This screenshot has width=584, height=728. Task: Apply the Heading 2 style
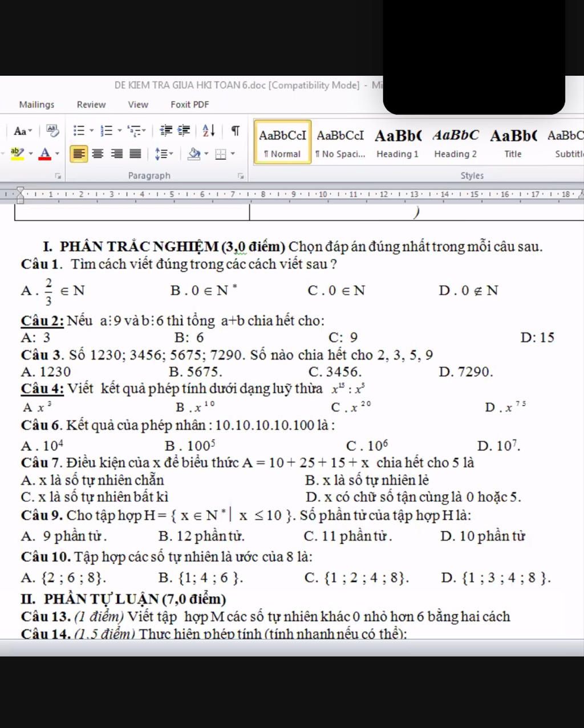point(455,142)
